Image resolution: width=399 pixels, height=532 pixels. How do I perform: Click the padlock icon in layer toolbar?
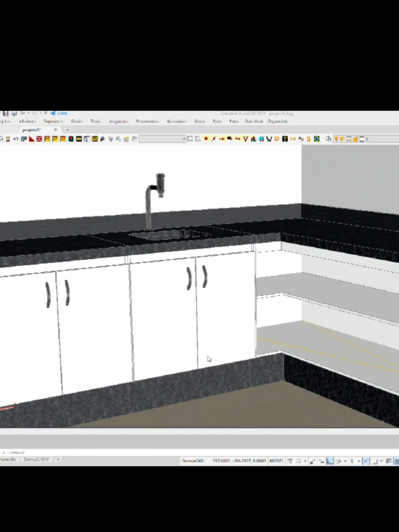[x=355, y=139]
